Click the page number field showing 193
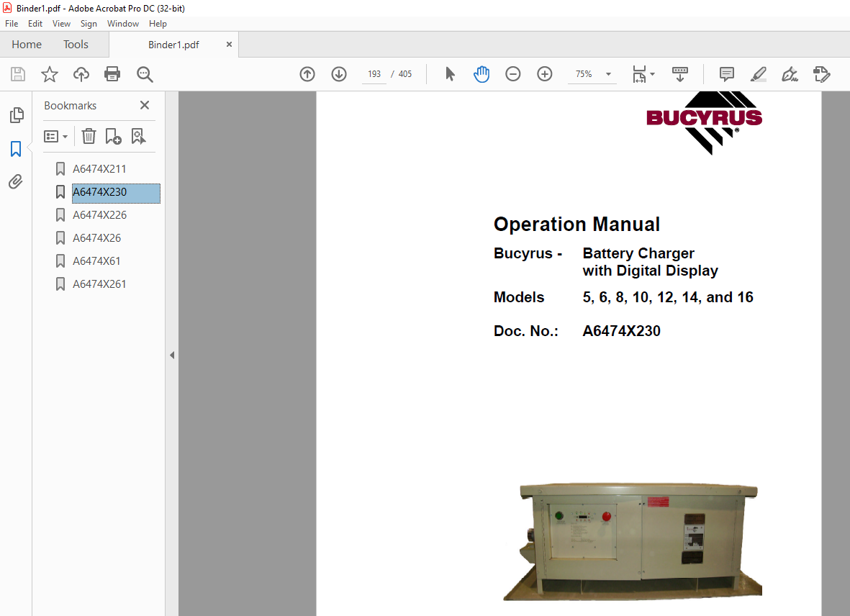The height and width of the screenshot is (616, 850). pyautogui.click(x=374, y=74)
